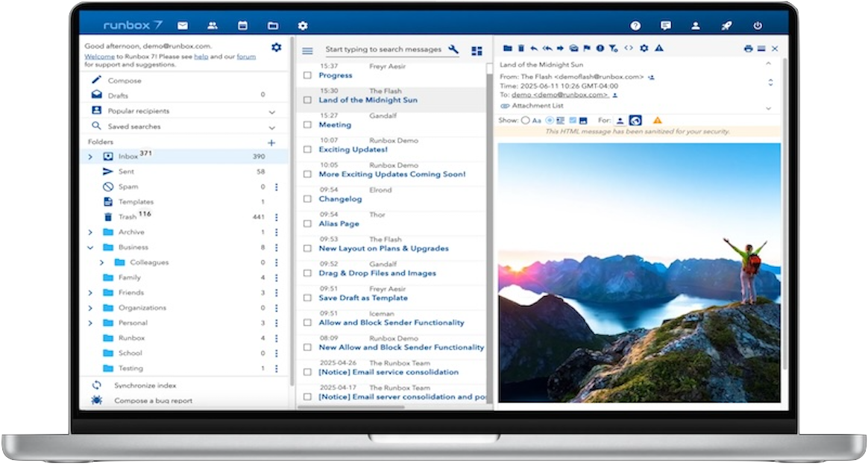Report the message with the exclamation circle icon
868x469 pixels.
tap(600, 48)
